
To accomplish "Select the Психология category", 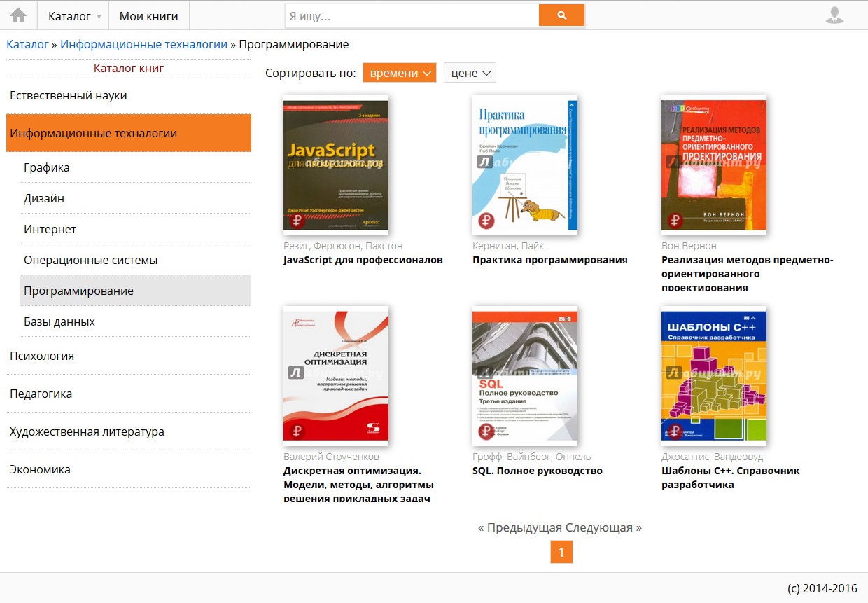I will (x=129, y=356).
